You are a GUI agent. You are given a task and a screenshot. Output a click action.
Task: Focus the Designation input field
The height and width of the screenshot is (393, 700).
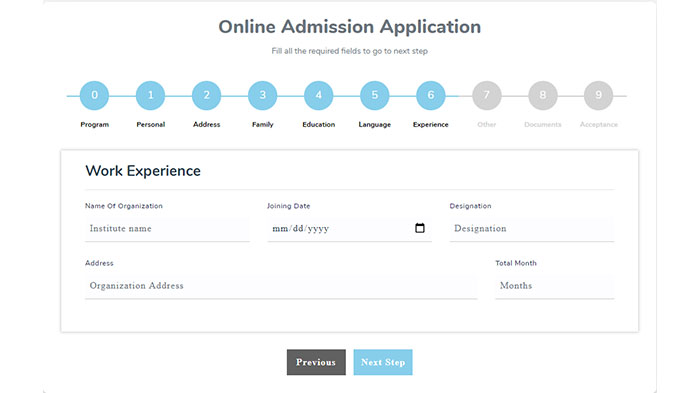tap(532, 229)
